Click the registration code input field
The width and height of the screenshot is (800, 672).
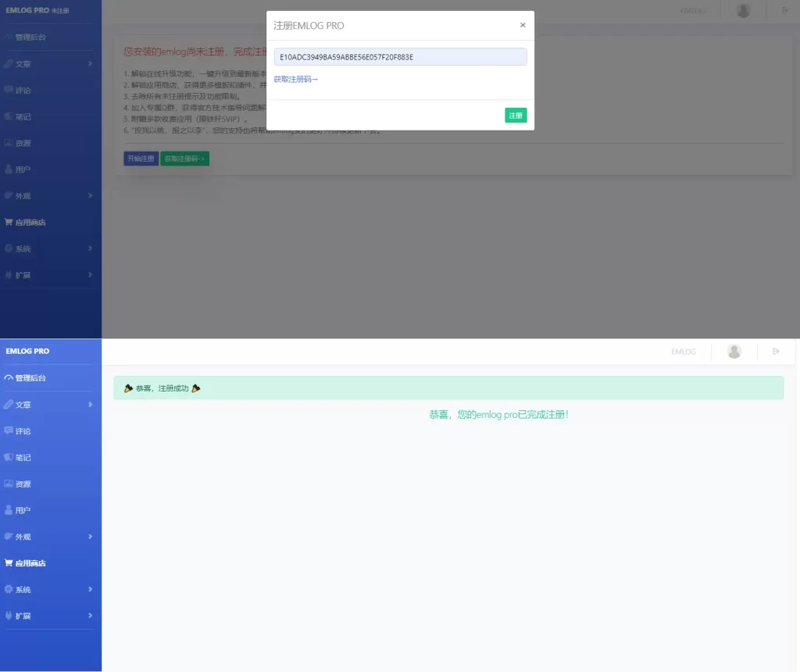pyautogui.click(x=400, y=56)
